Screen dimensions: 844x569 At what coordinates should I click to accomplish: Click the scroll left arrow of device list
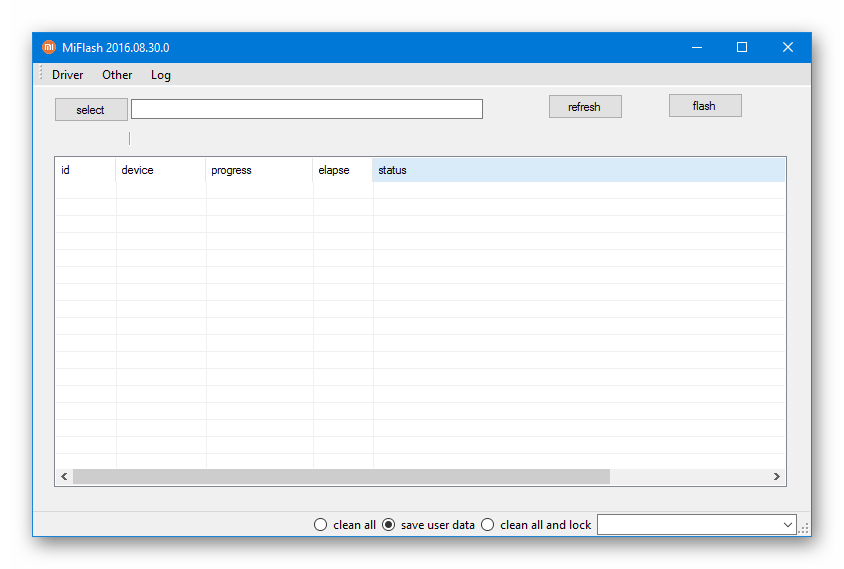64,476
